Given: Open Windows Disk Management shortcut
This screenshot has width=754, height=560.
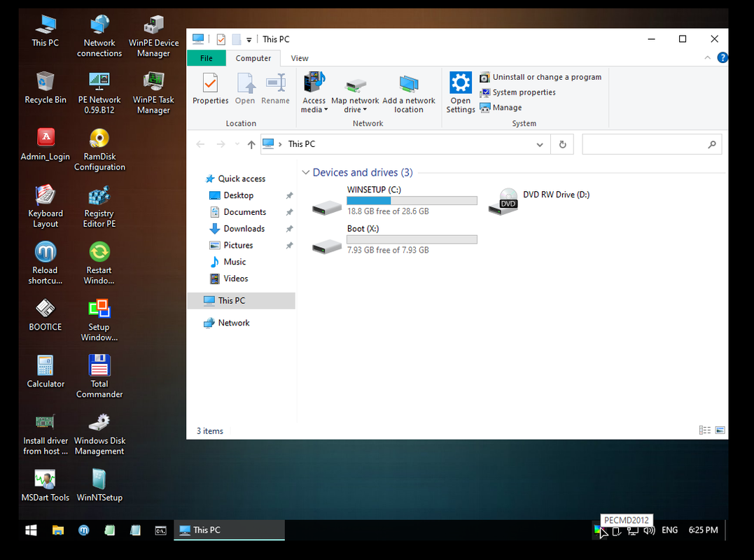Looking at the screenshot, I should point(99,433).
